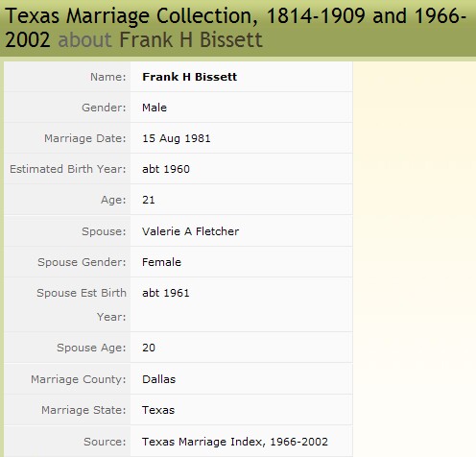Click the 'abt 1960' estimated birth year
This screenshot has height=457, width=476.
point(166,169)
